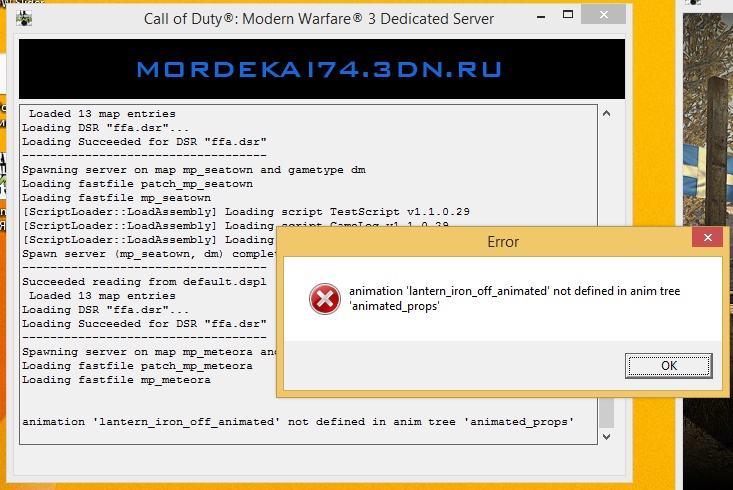Viewport: 733px width, 490px height.
Task: Click the console's last line about lantern_iron_off_animated
Action: click(298, 422)
